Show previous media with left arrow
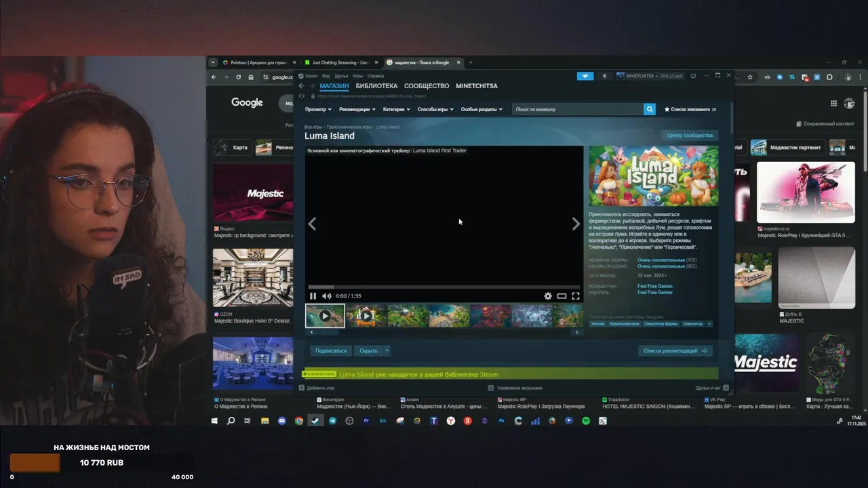The width and height of the screenshot is (868, 488). pos(312,224)
